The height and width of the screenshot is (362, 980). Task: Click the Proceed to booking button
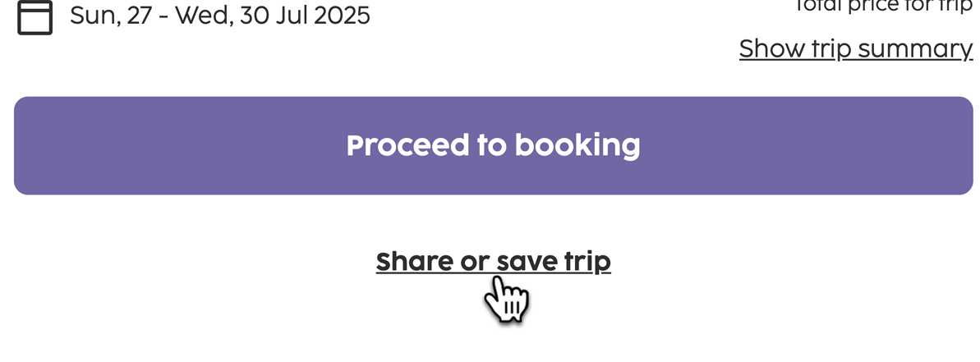tap(494, 145)
